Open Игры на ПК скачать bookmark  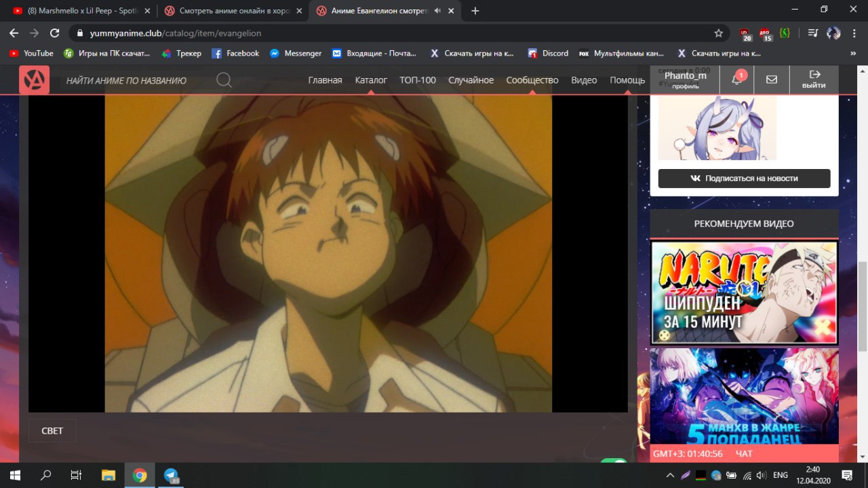pyautogui.click(x=106, y=53)
